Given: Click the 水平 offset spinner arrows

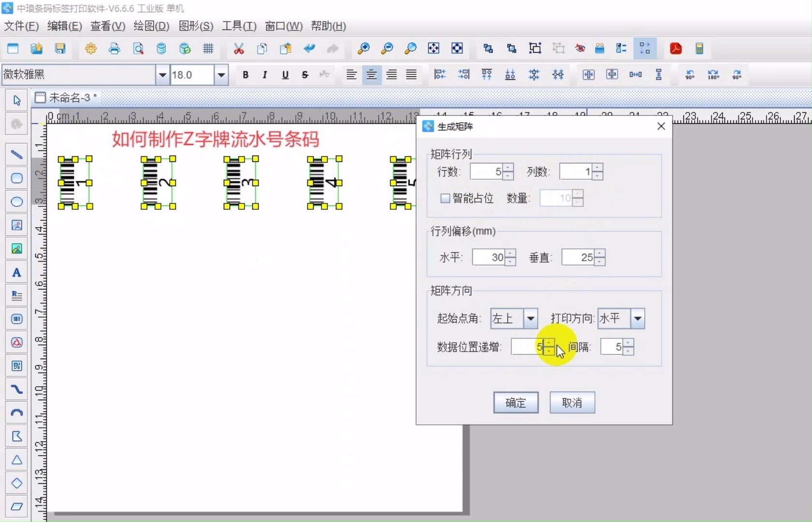Looking at the screenshot, I should coord(510,258).
